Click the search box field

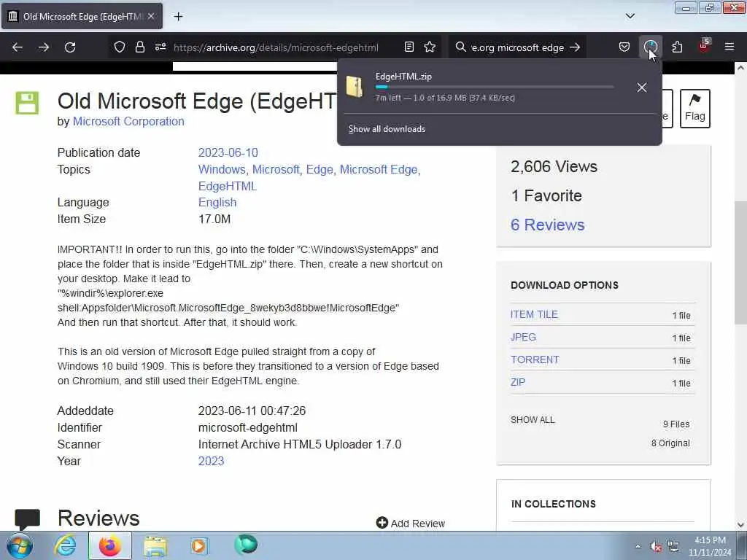[x=517, y=47]
